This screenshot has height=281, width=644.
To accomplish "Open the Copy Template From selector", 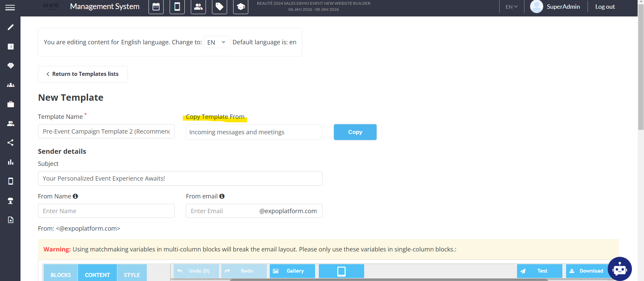I will (254, 132).
